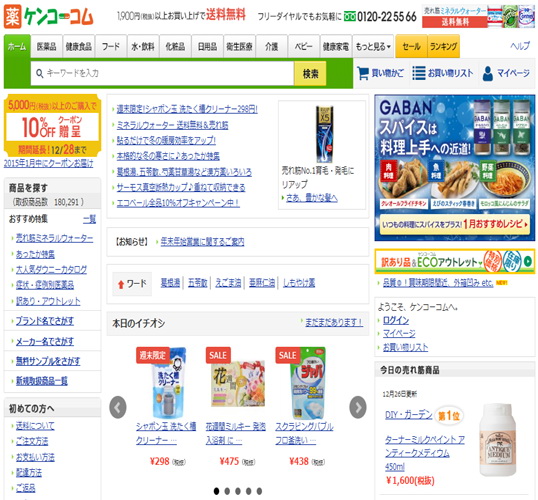This screenshot has height=500, width=538.
Task: Show previous products with left carousel arrow
Action: (x=118, y=407)
